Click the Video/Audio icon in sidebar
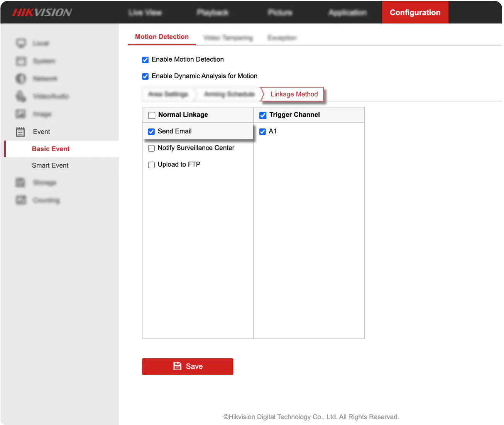Image resolution: width=504 pixels, height=425 pixels. pyautogui.click(x=21, y=96)
